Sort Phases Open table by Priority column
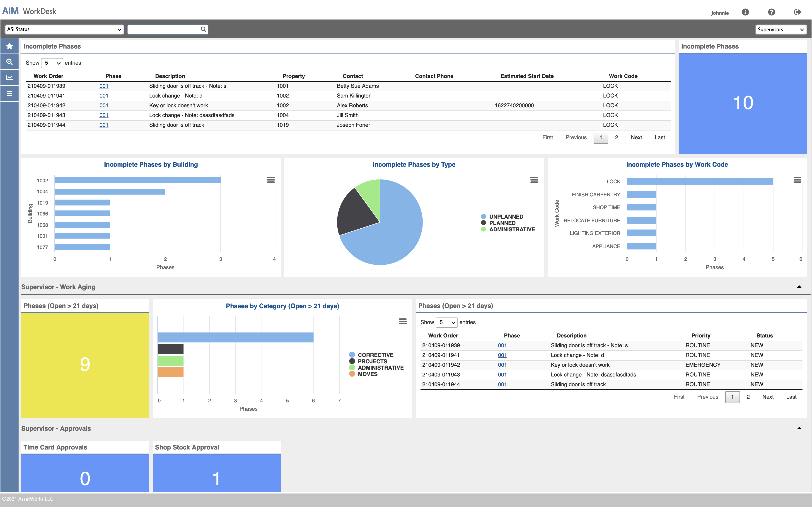The height and width of the screenshot is (508, 812). coord(701,336)
